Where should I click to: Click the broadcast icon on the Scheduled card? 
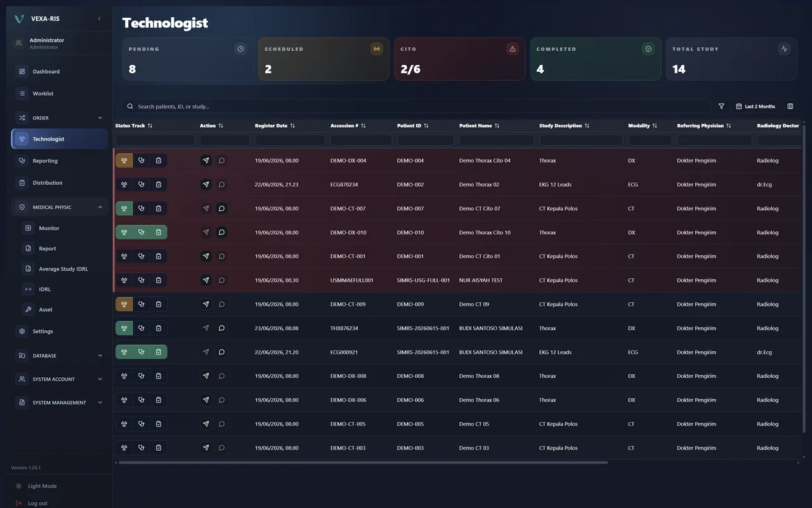click(377, 49)
